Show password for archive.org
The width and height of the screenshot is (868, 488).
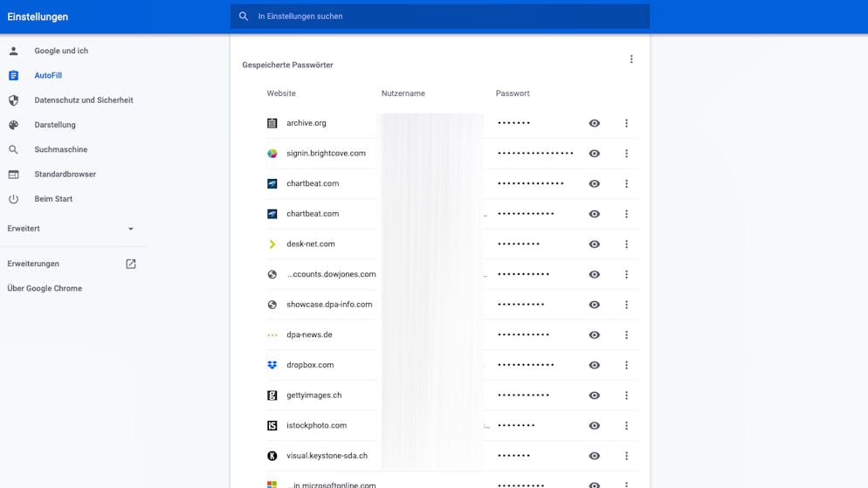click(595, 123)
